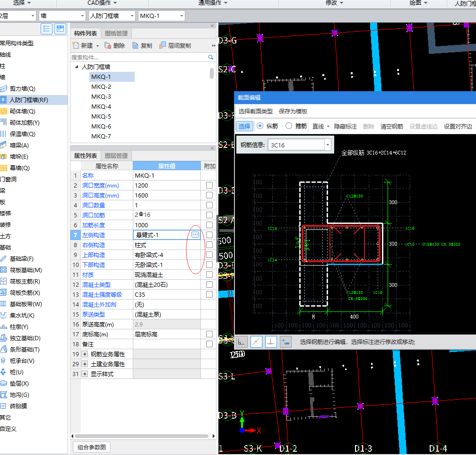Image resolution: width=476 pixels, height=455 pixels.
Task: Open the CAD操作 menu
Action: point(102,3)
